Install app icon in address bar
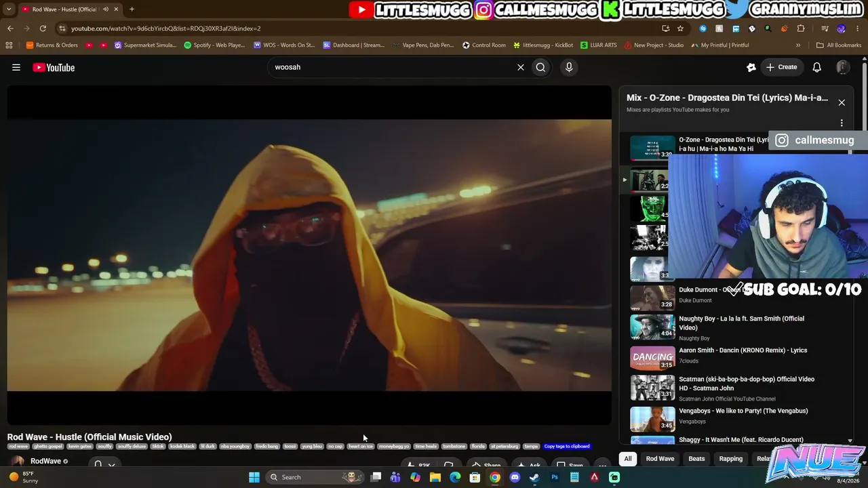 tap(665, 28)
